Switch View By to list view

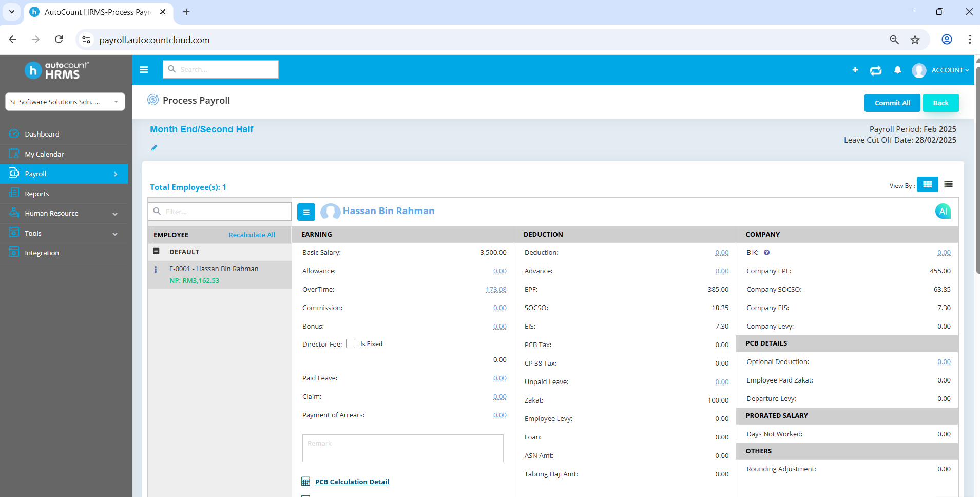pyautogui.click(x=948, y=184)
